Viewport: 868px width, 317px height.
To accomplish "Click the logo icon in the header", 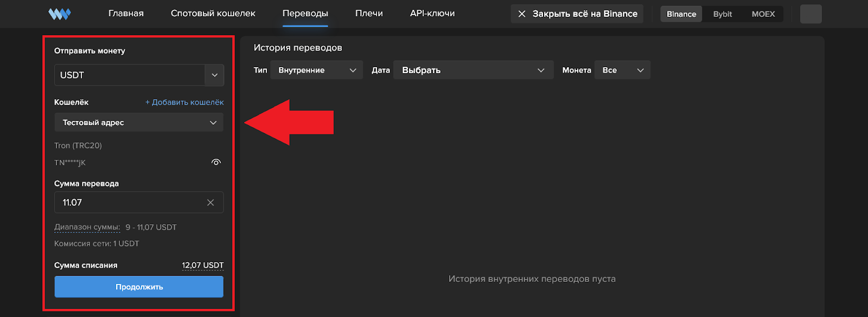I will pos(60,14).
